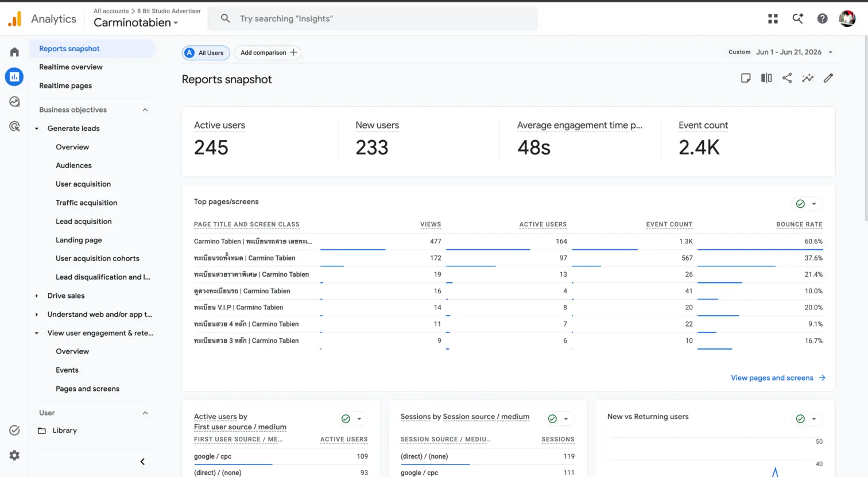This screenshot has height=477, width=868.
Task: Open Top pages/screens card dropdown arrow
Action: click(x=814, y=204)
